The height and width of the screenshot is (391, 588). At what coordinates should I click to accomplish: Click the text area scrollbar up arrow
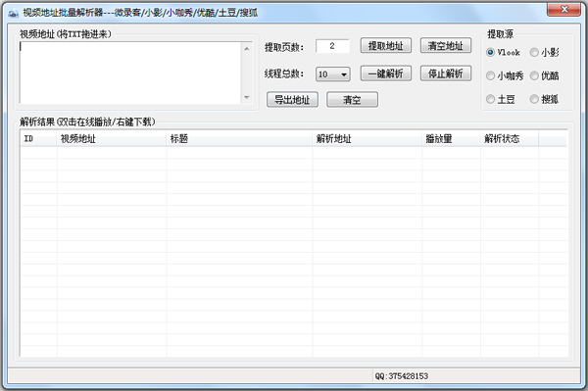[x=246, y=48]
